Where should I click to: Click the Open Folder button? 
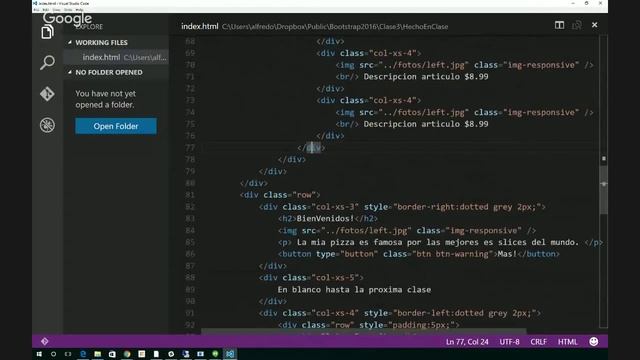coord(116,126)
